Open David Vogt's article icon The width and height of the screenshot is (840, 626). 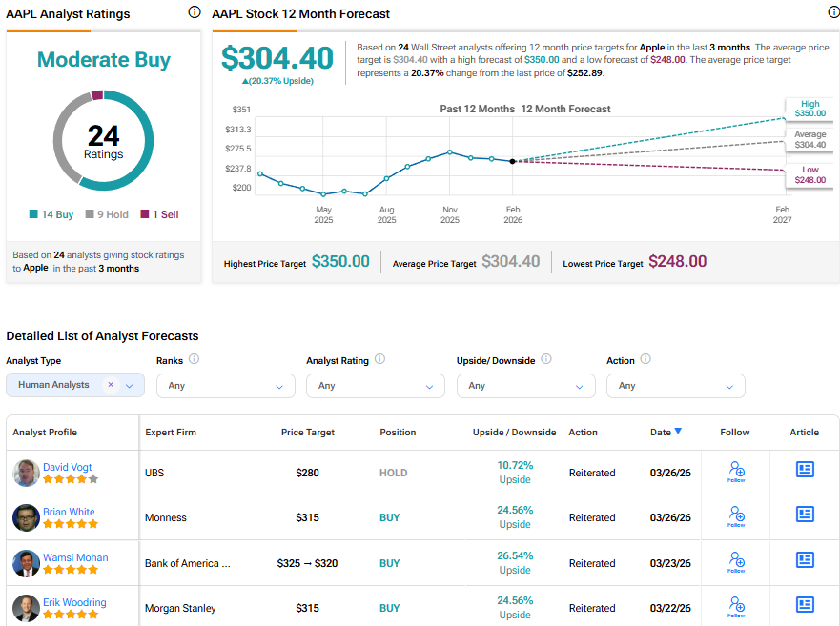tap(805, 469)
